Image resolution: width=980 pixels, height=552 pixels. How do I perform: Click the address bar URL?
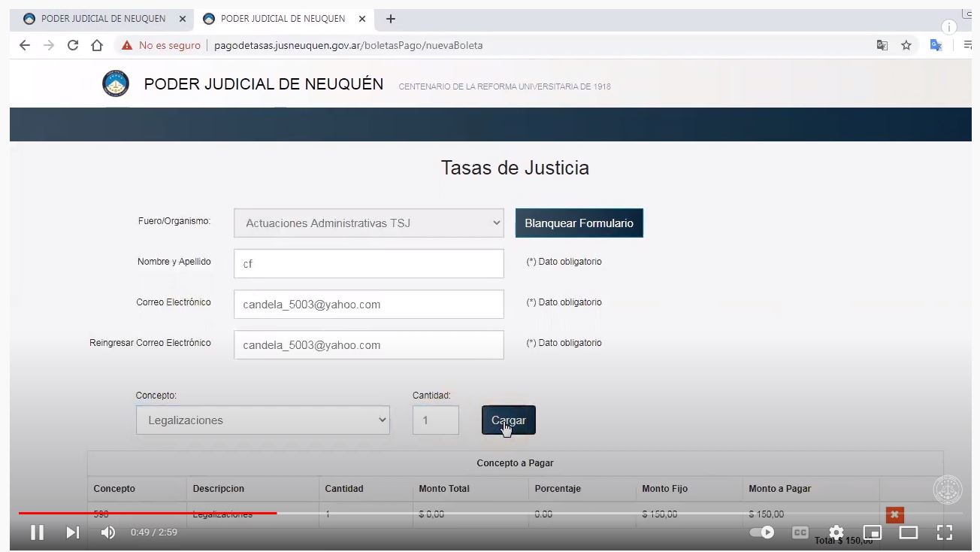pyautogui.click(x=348, y=45)
